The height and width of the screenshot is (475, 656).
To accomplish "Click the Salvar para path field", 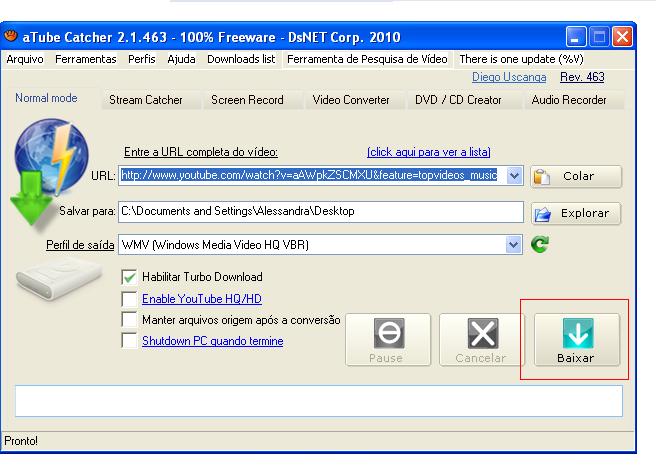I will click(320, 212).
